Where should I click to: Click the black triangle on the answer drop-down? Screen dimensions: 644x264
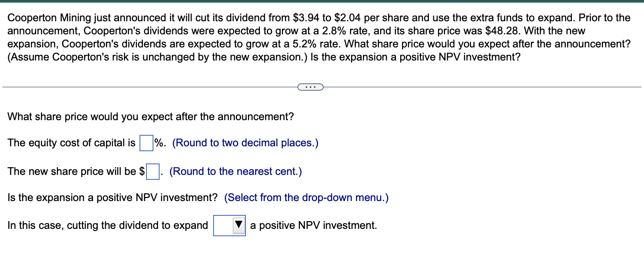click(238, 225)
